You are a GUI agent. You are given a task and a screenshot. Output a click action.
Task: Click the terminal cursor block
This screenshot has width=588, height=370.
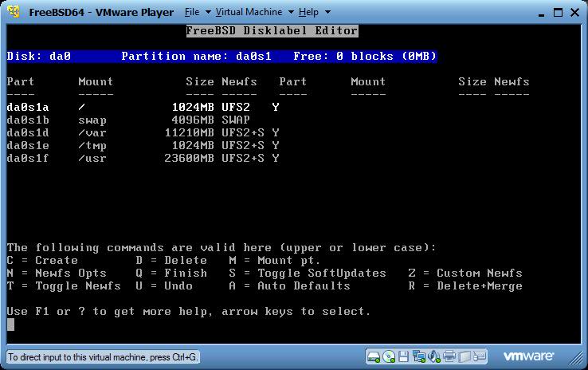click(x=10, y=325)
